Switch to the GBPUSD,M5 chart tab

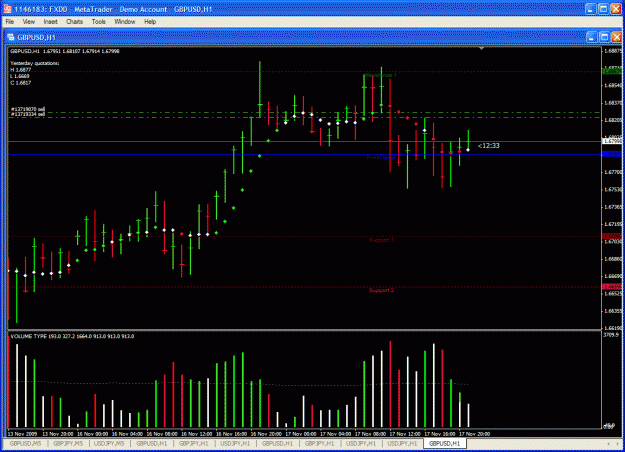(x=25, y=443)
